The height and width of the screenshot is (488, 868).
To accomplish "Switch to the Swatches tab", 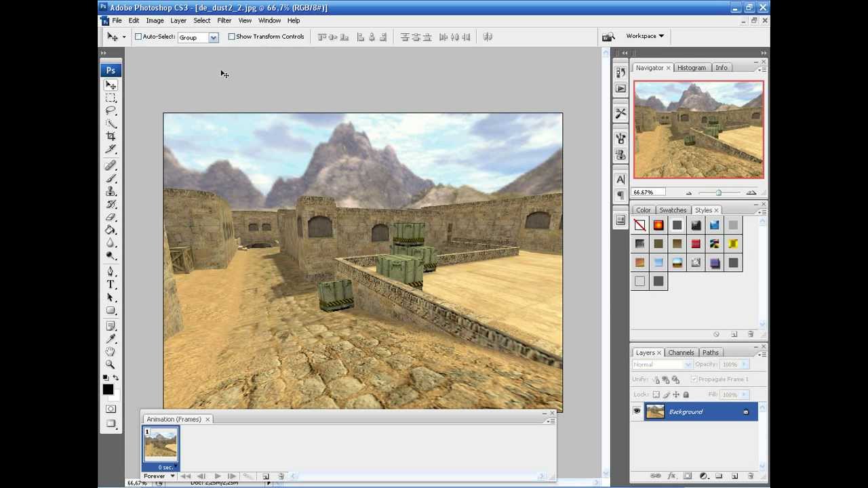I will 673,210.
